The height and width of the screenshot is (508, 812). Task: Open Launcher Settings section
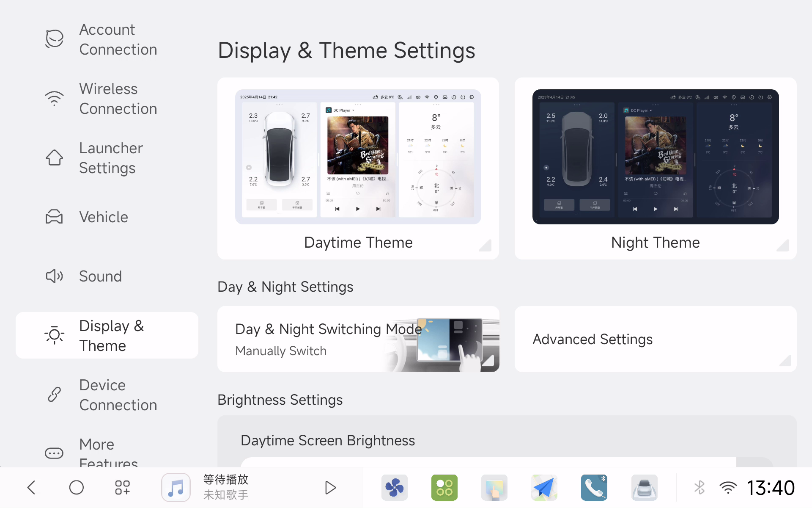[107, 158]
